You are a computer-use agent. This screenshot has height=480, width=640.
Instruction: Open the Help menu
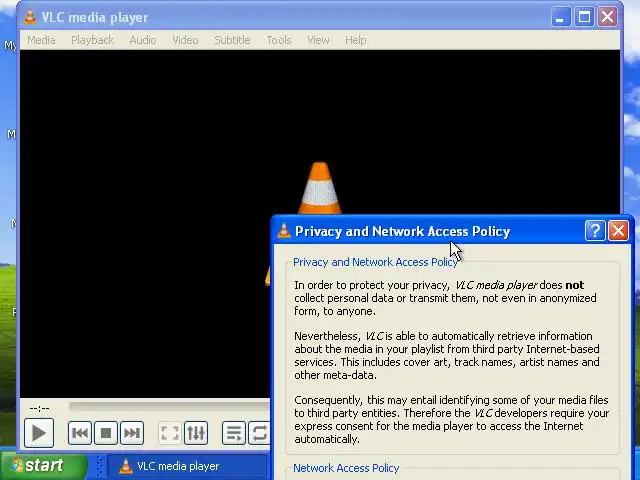(x=356, y=40)
